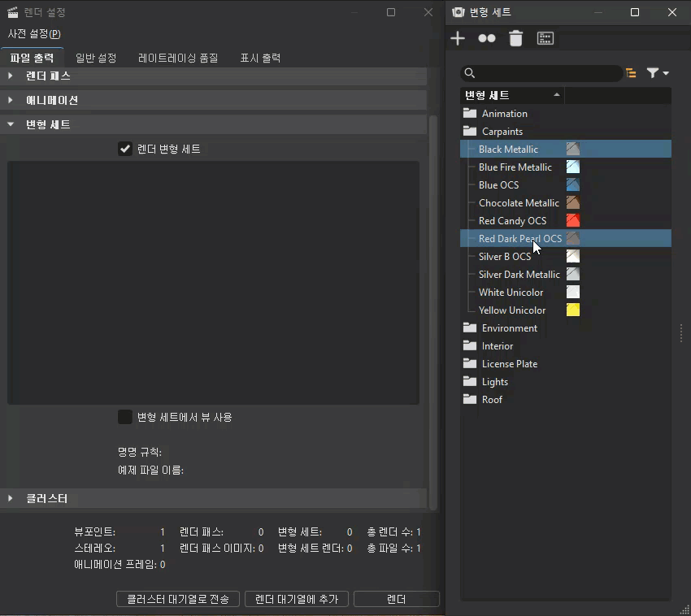
Task: Select the White Unicolor variant set
Action: coord(511,292)
